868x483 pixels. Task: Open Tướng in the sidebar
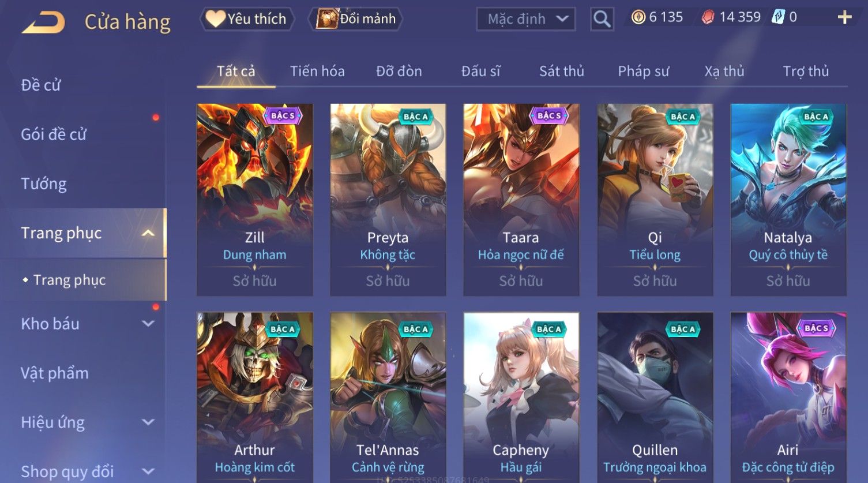point(44,184)
